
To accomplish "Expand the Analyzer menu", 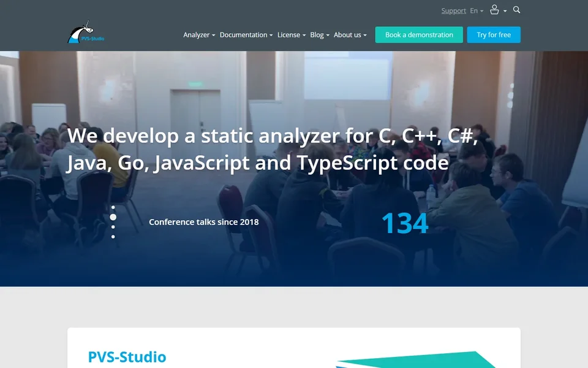I will (x=199, y=35).
